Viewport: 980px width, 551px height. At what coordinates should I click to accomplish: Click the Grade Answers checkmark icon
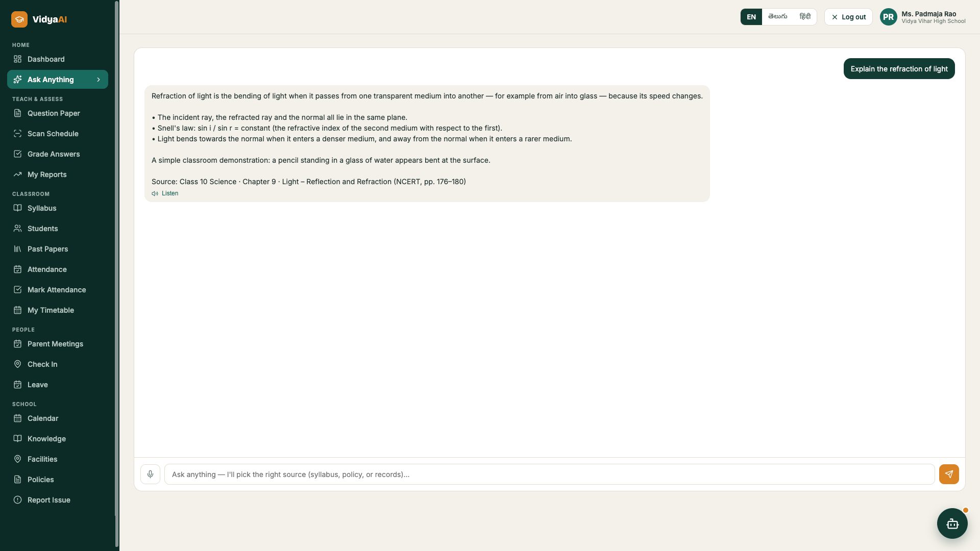coord(17,154)
